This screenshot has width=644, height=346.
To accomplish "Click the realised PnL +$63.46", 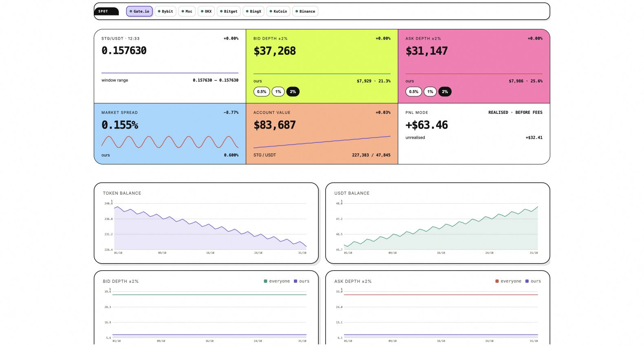I will (x=427, y=125).
